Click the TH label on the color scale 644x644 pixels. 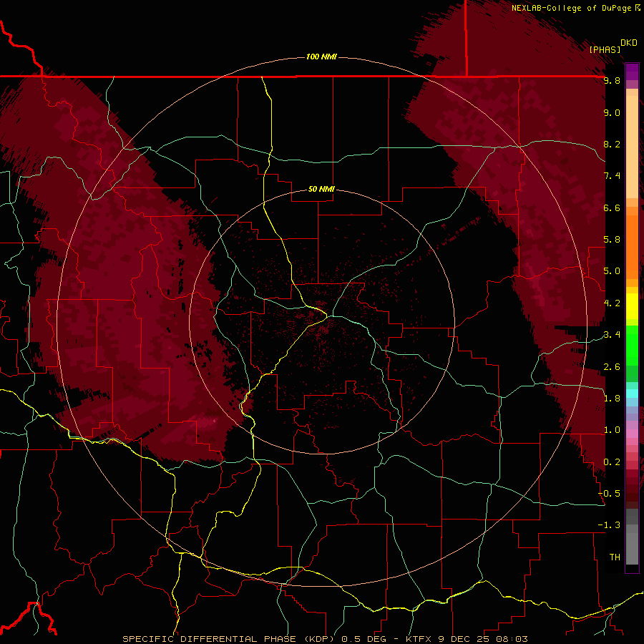tap(615, 557)
